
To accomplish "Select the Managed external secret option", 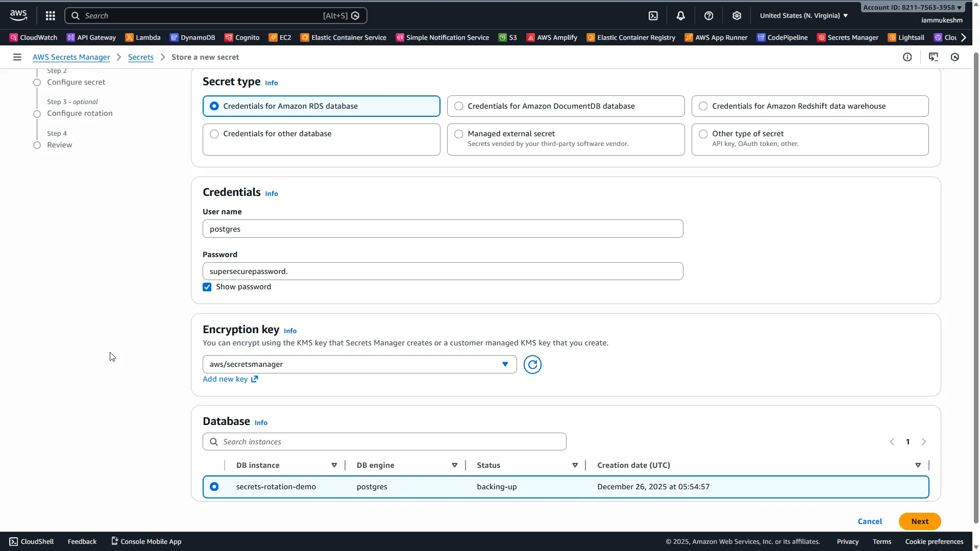I will 458,134.
